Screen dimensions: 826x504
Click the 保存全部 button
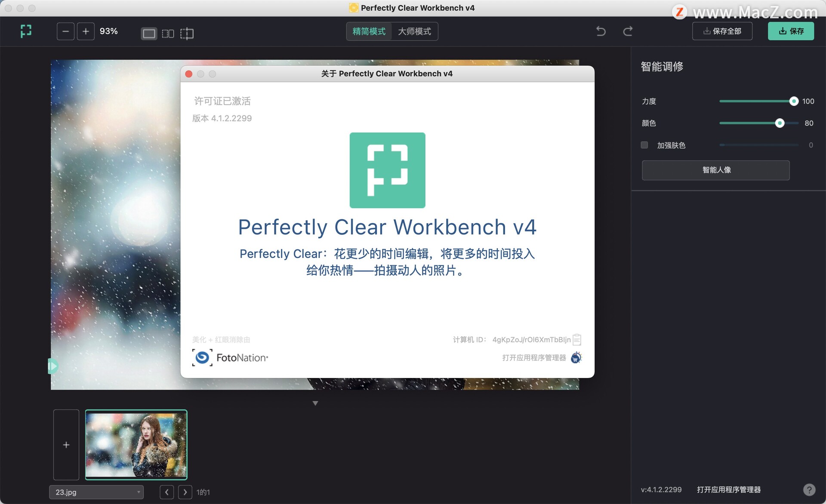point(722,31)
